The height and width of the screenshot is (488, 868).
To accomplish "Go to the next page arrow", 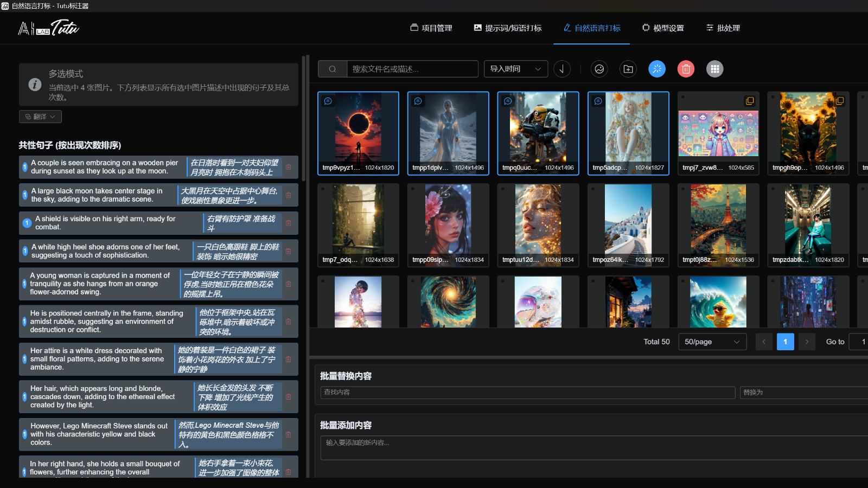I will [x=807, y=342].
